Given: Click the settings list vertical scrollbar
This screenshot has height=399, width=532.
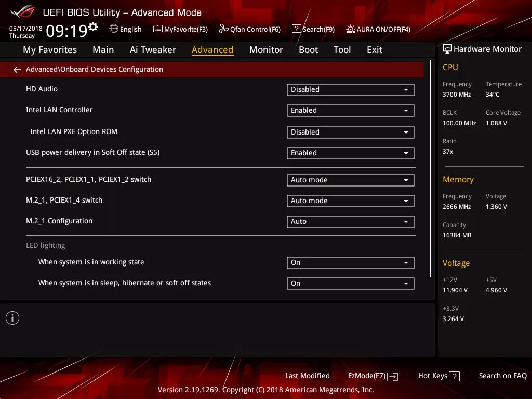Looking at the screenshot, I should click(430, 169).
